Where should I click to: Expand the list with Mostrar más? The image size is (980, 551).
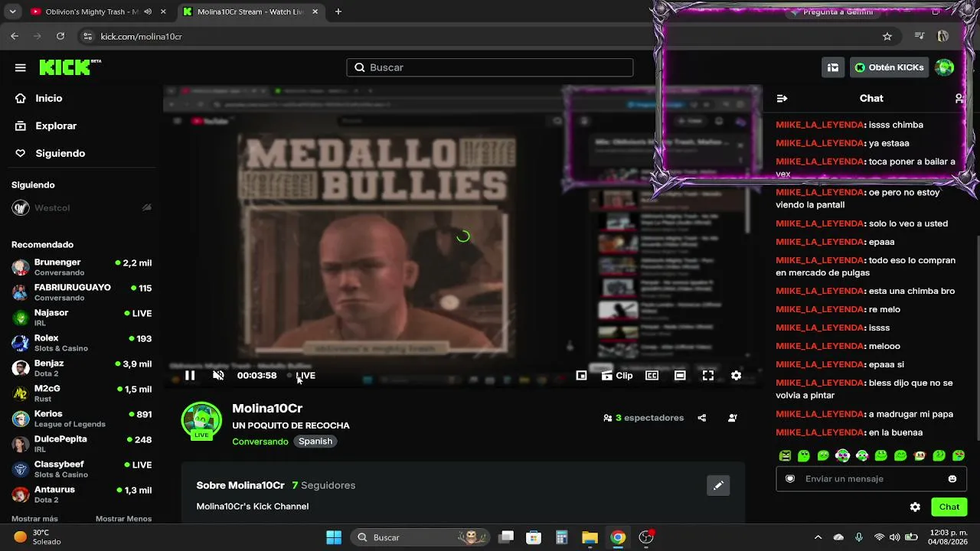point(34,519)
